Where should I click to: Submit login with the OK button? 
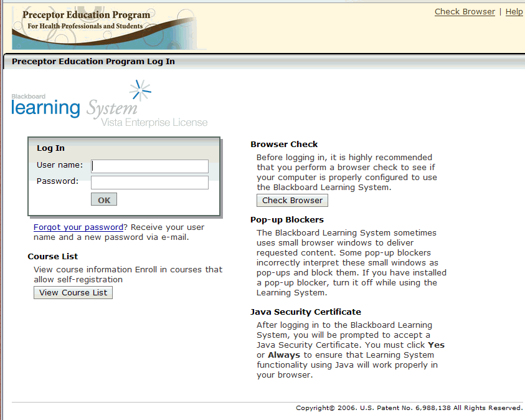(x=104, y=199)
